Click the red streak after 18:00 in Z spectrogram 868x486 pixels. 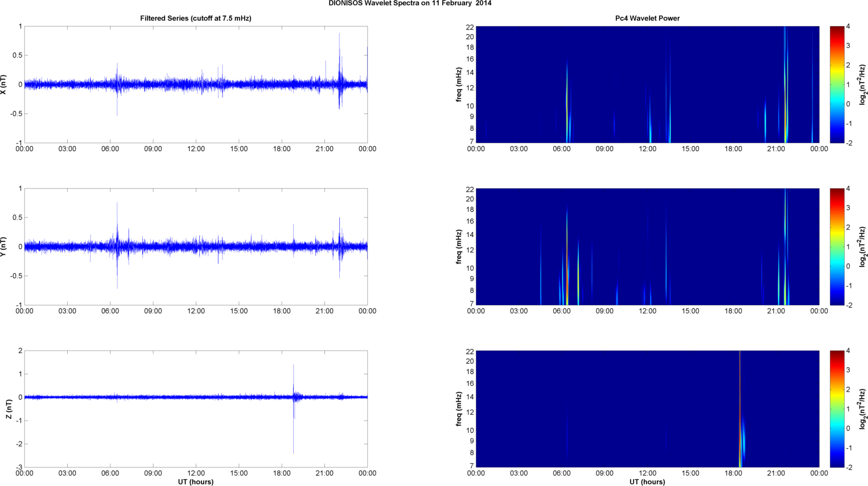[740, 409]
